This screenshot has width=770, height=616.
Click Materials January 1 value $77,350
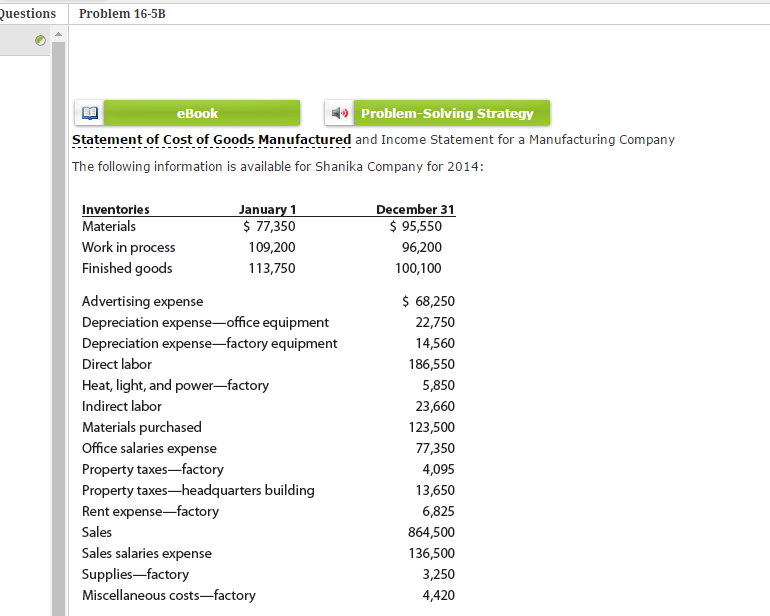(x=269, y=226)
